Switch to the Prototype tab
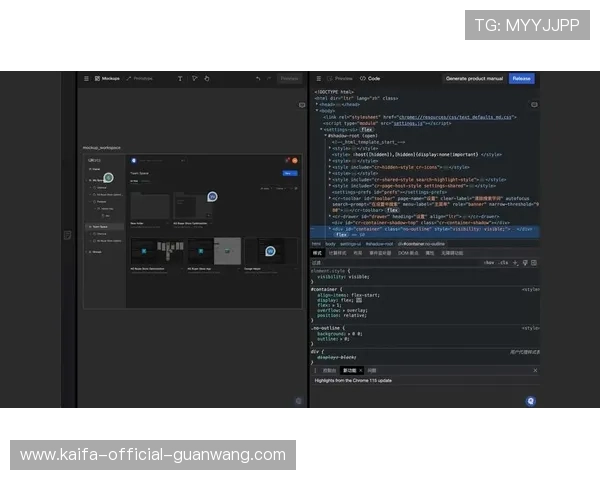Screen dimensions: 600x480 pyautogui.click(x=140, y=78)
